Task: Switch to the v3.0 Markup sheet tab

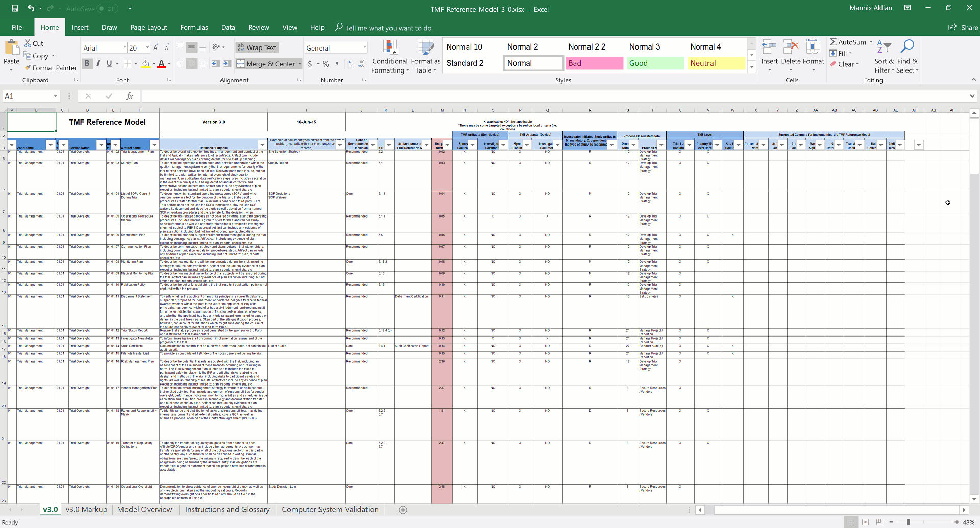Action: tap(86, 509)
